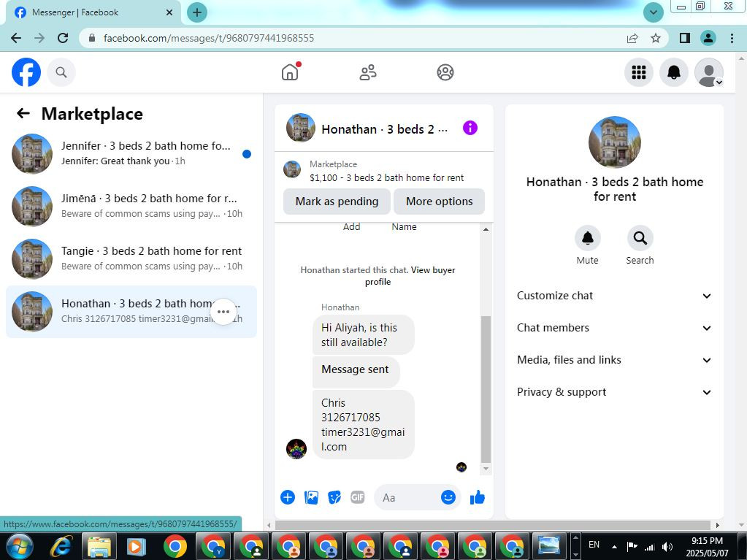The width and height of the screenshot is (747, 560).
Task: Open the conversation information purple icon
Action: [x=470, y=128]
